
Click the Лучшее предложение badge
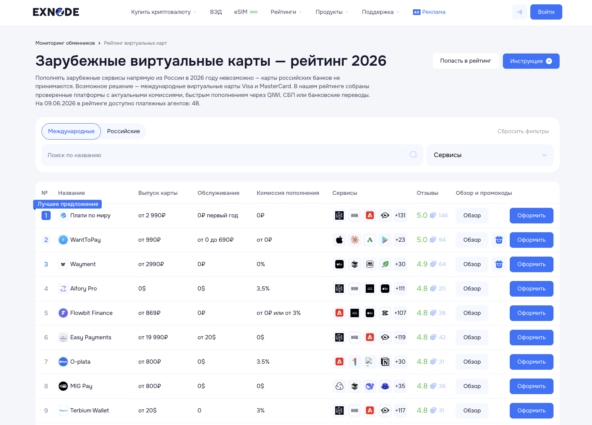[x=68, y=204]
